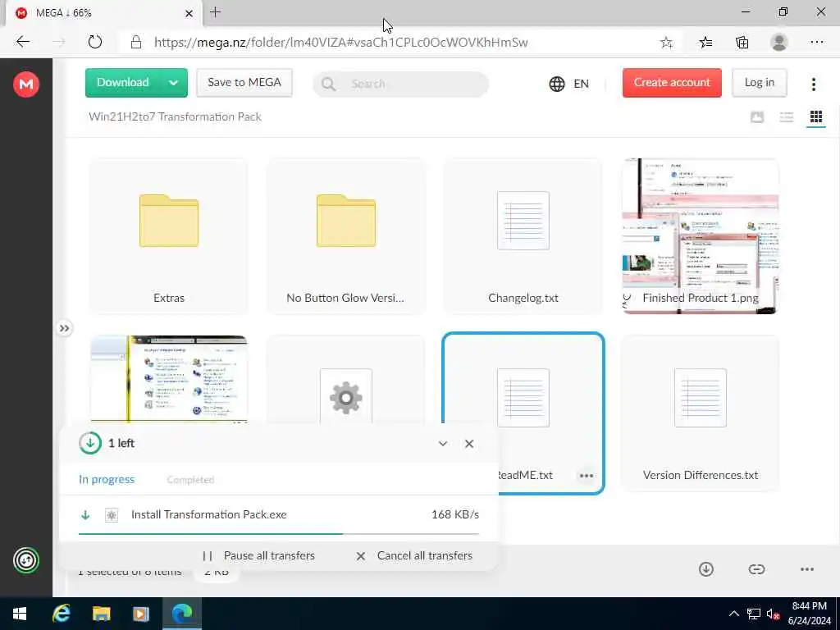Open the No Button Glow Version folder
The image size is (840, 630).
pos(346,235)
